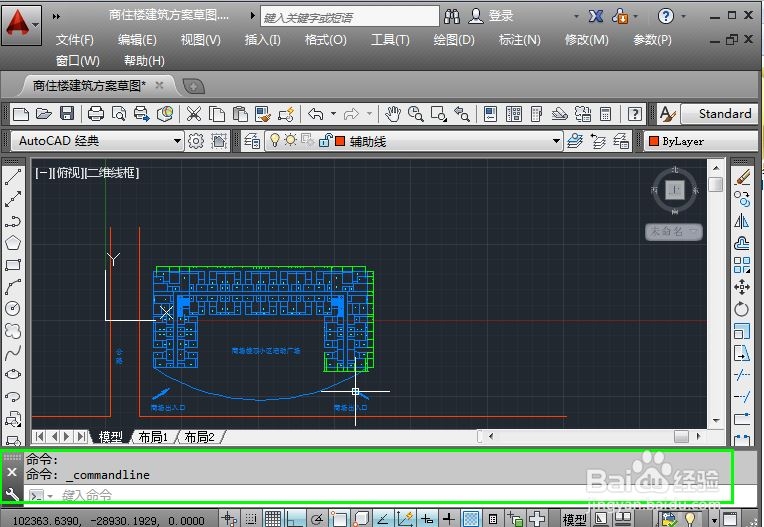The width and height of the screenshot is (764, 527).
Task: Select the Arc draw tool
Action: point(13,287)
